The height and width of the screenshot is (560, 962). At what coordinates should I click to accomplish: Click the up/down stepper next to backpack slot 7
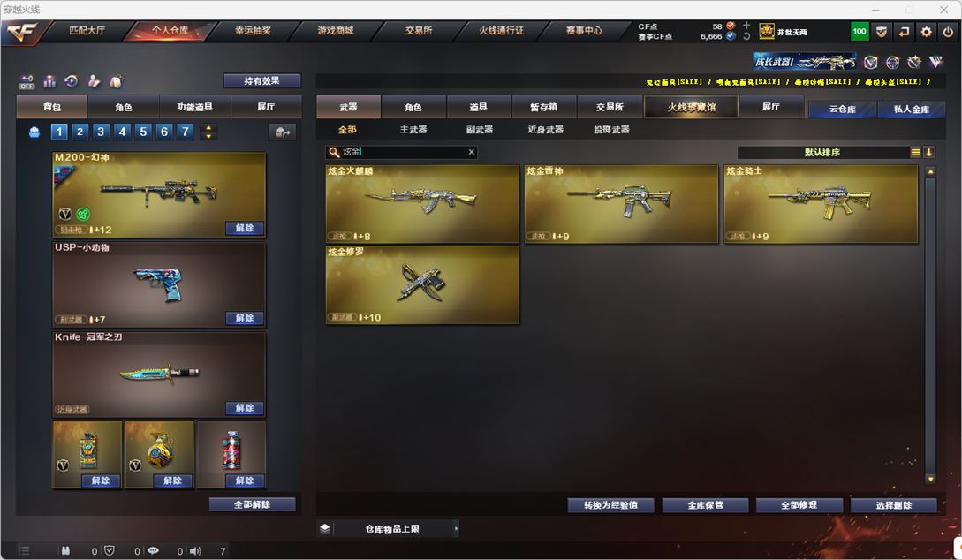(208, 132)
